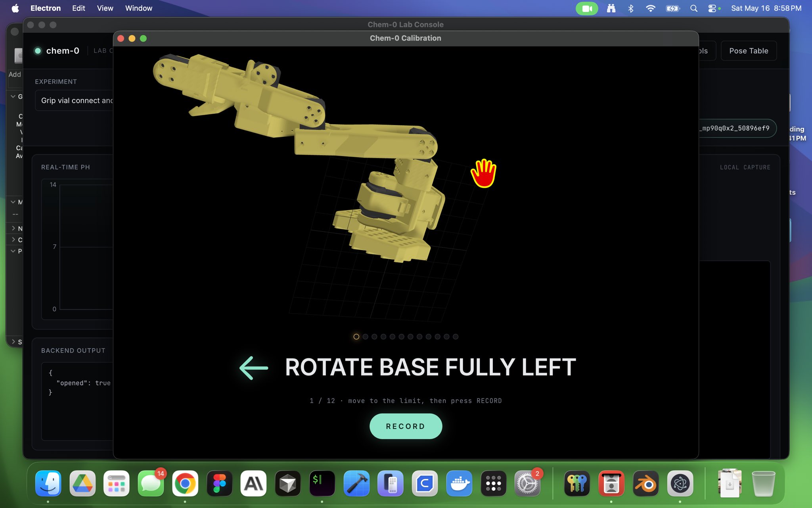Open Figma from the Dock

coord(220,483)
